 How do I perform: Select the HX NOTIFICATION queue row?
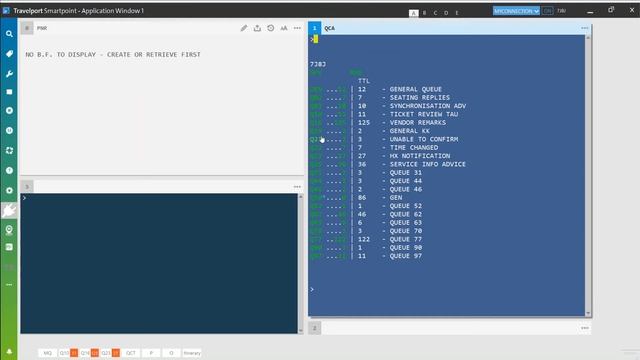click(x=380, y=156)
